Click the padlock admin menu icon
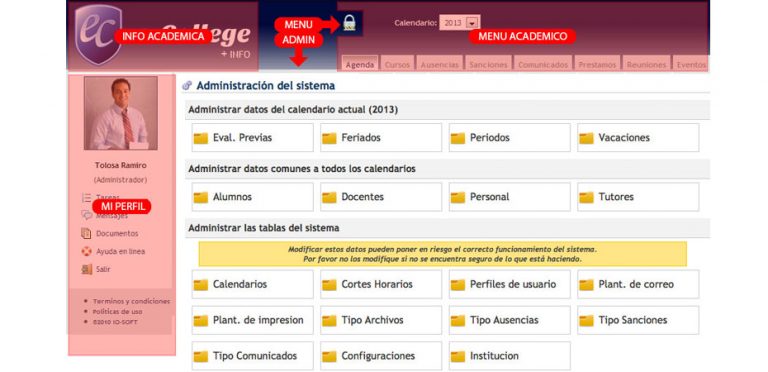This screenshot has height=372, width=768. click(348, 23)
